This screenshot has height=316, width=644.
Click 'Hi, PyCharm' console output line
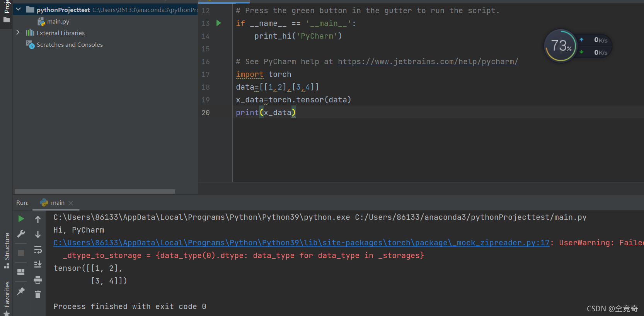pos(79,230)
